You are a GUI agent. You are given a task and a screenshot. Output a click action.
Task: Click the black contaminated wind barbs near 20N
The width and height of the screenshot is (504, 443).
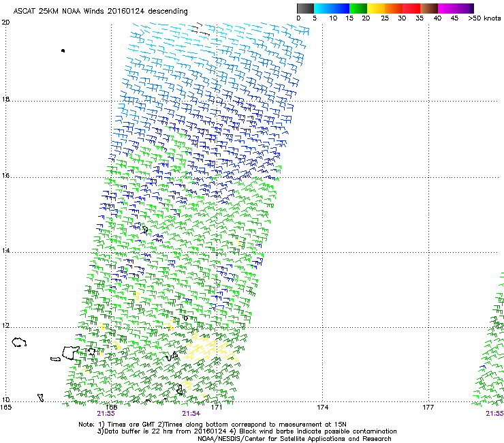click(200, 29)
